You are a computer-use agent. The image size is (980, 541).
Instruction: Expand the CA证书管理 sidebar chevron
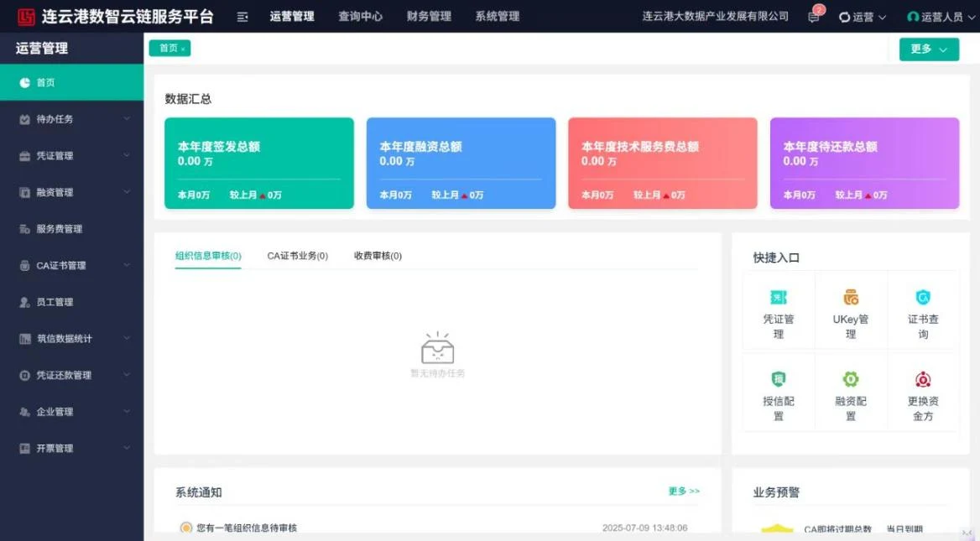pyautogui.click(x=127, y=265)
